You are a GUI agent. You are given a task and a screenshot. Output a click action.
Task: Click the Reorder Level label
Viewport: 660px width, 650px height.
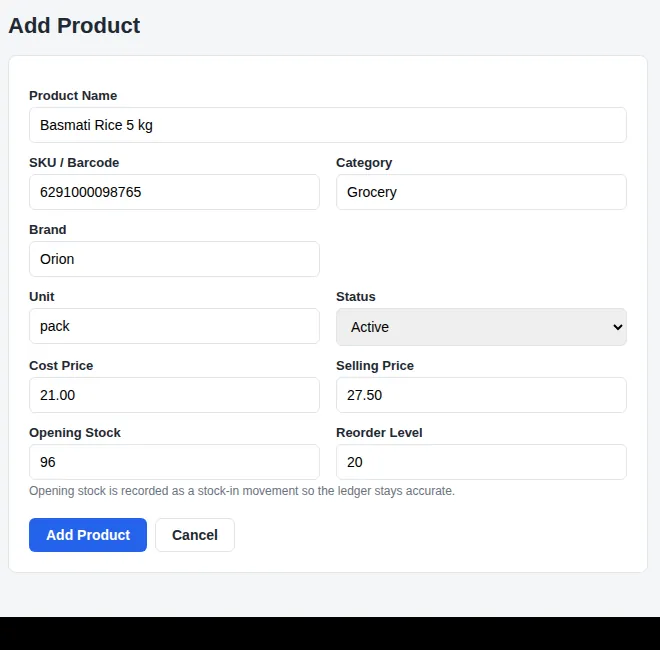pyautogui.click(x=379, y=432)
